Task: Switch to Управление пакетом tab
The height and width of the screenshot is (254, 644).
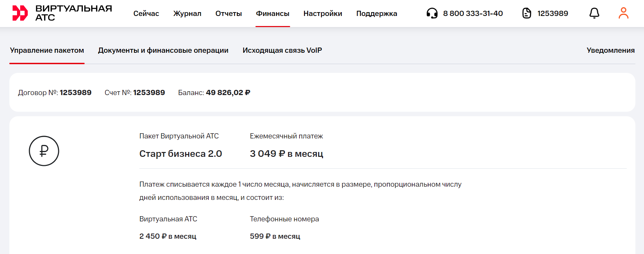Action: coord(47,50)
